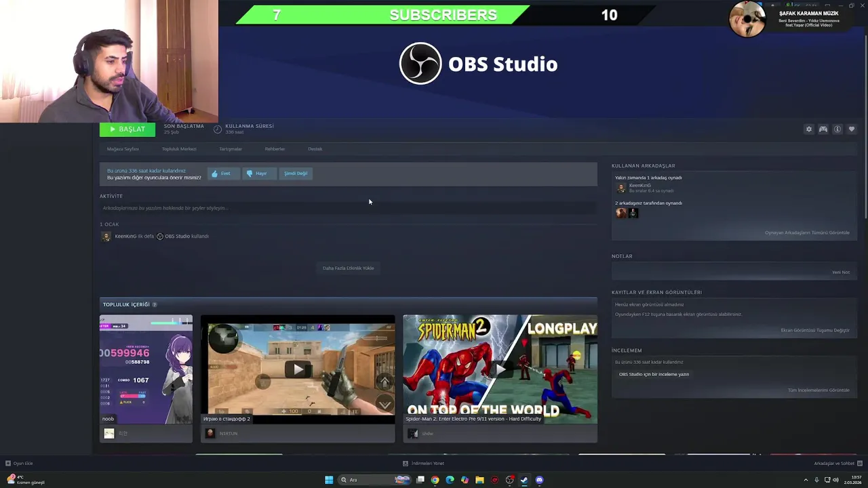Add a game with Oyun Ekle
Screen dimensions: 868x488
coord(19,464)
